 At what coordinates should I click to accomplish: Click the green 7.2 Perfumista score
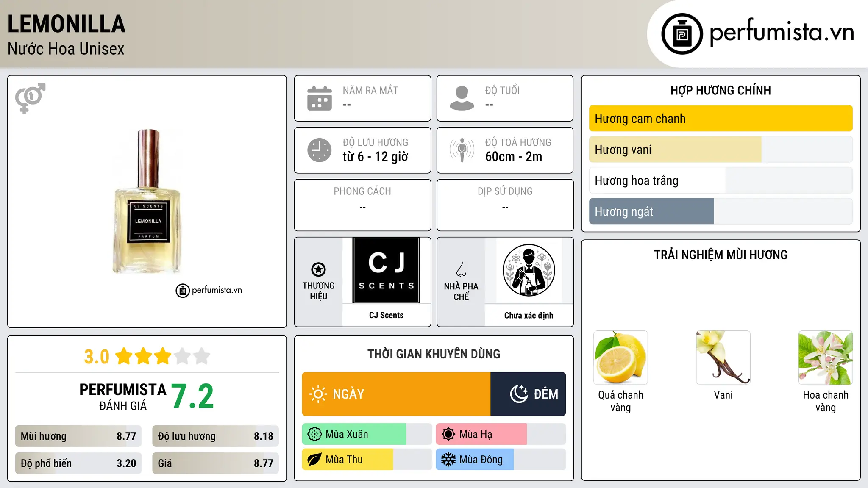(x=193, y=396)
